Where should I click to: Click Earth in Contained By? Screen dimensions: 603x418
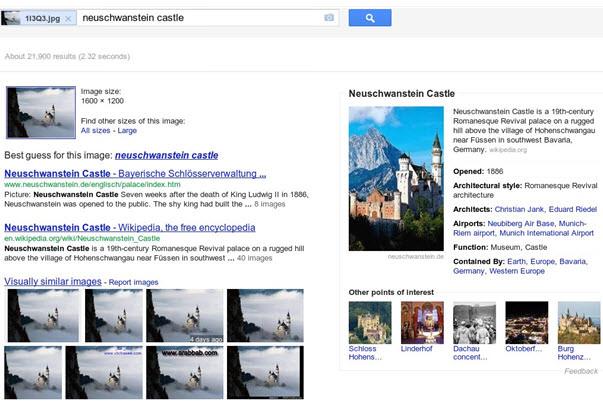tap(516, 261)
